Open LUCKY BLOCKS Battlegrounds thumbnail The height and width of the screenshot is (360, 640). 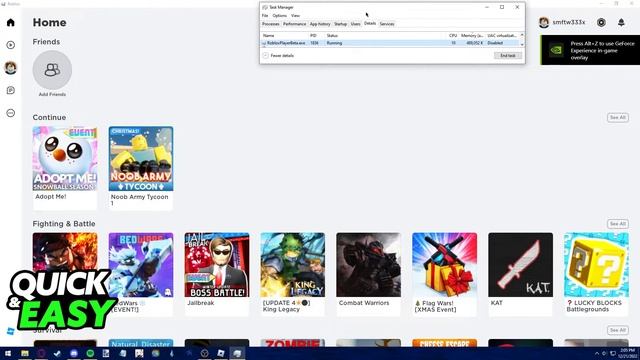coord(596,265)
